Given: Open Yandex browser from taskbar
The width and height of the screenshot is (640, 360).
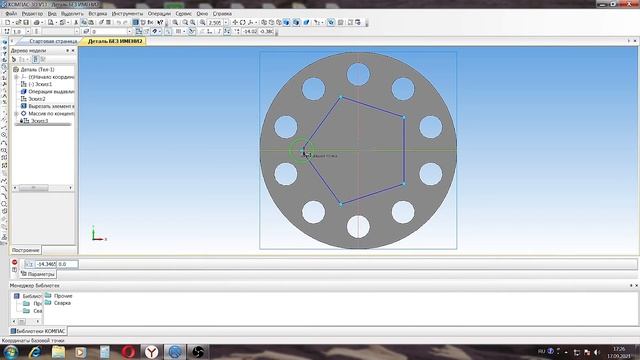Looking at the screenshot, I should pos(151,352).
